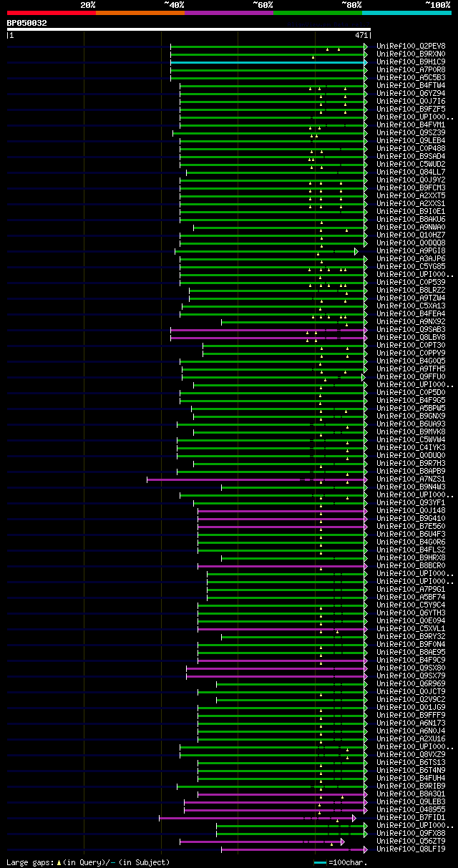Screen dimensions: 458x868
Task: Select the UniRef100_Q9SZ39 label
Action: pyautogui.click(x=411, y=133)
